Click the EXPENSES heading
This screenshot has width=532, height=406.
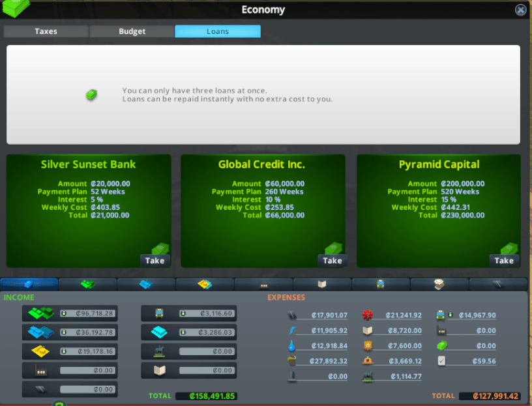click(x=286, y=297)
